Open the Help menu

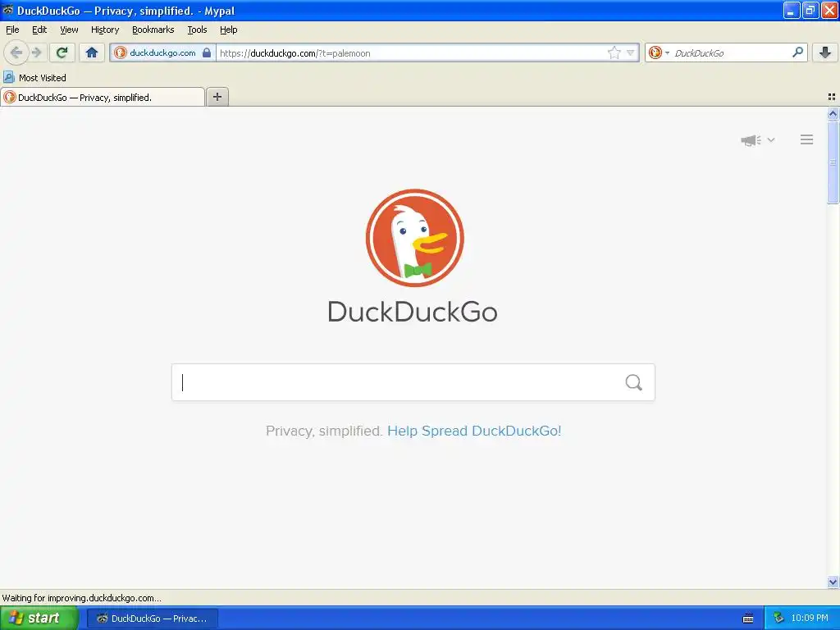[x=228, y=30]
